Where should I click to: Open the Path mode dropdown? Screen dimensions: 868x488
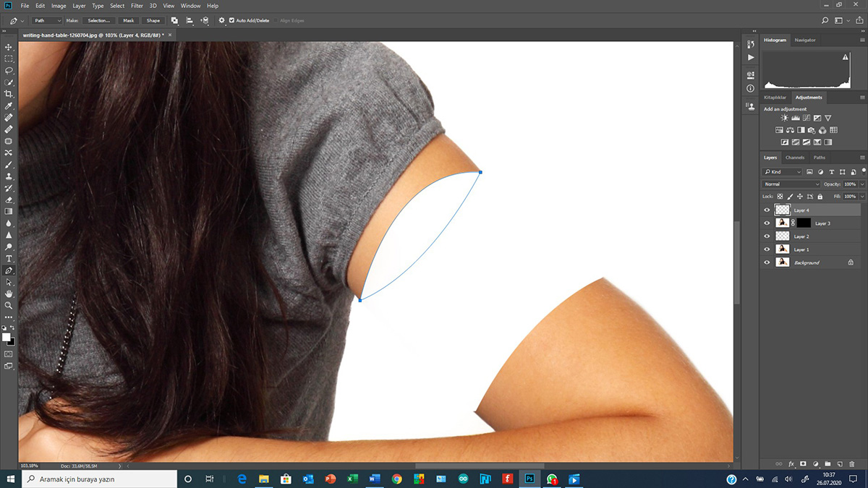click(x=48, y=20)
